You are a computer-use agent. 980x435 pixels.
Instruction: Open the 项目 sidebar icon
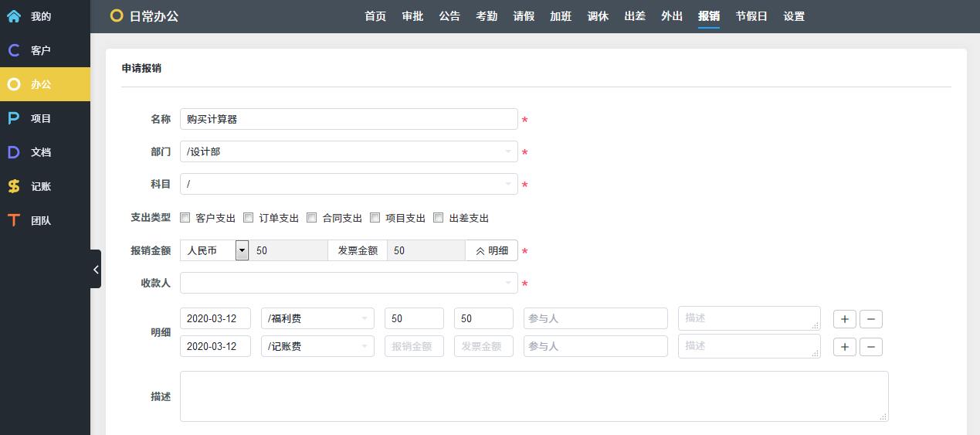14,118
